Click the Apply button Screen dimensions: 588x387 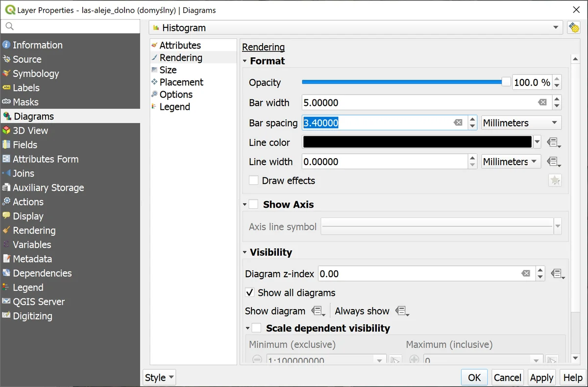[x=541, y=378]
